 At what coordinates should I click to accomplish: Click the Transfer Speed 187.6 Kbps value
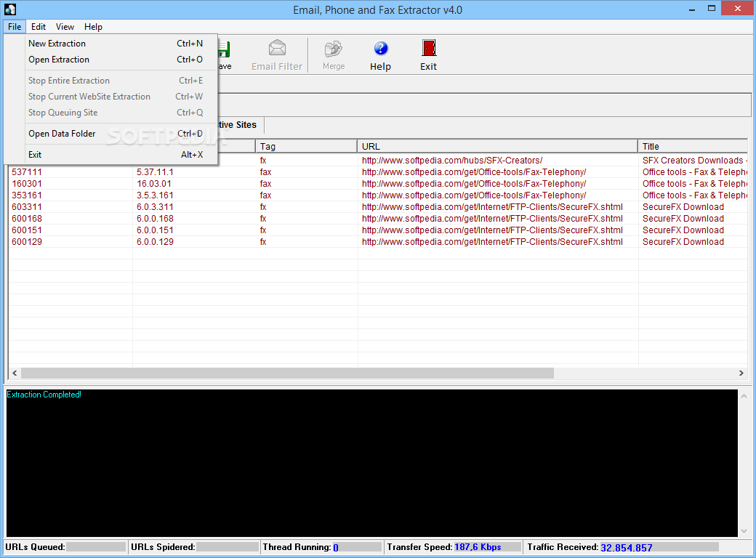(478, 547)
